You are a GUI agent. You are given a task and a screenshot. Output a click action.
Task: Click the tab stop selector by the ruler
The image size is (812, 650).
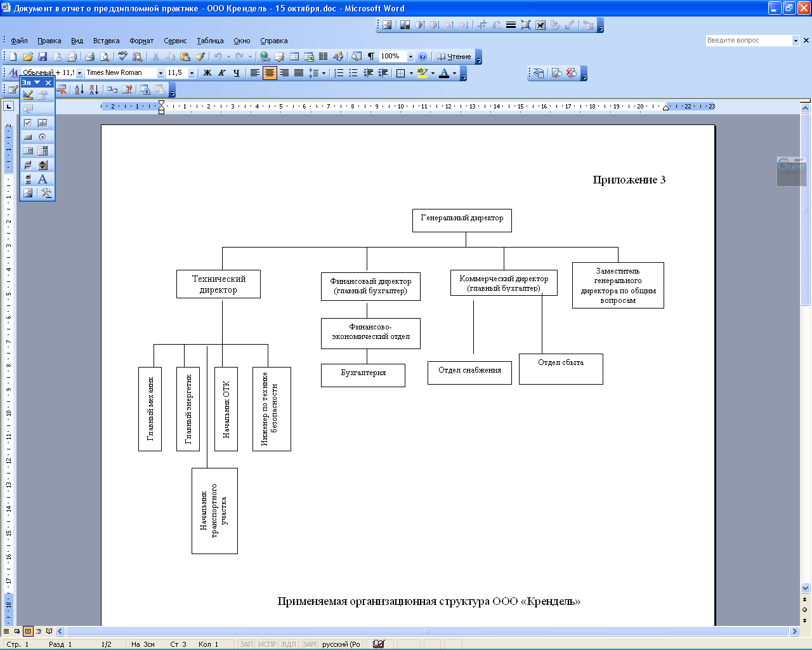8,106
